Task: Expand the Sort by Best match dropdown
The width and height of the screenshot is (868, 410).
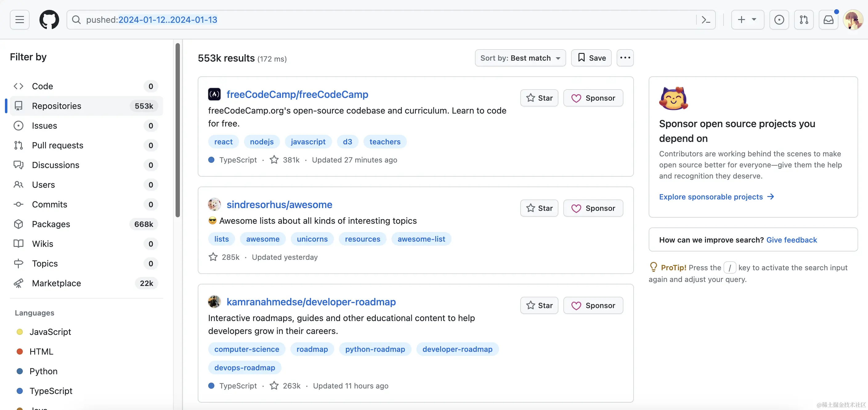Action: pos(520,58)
